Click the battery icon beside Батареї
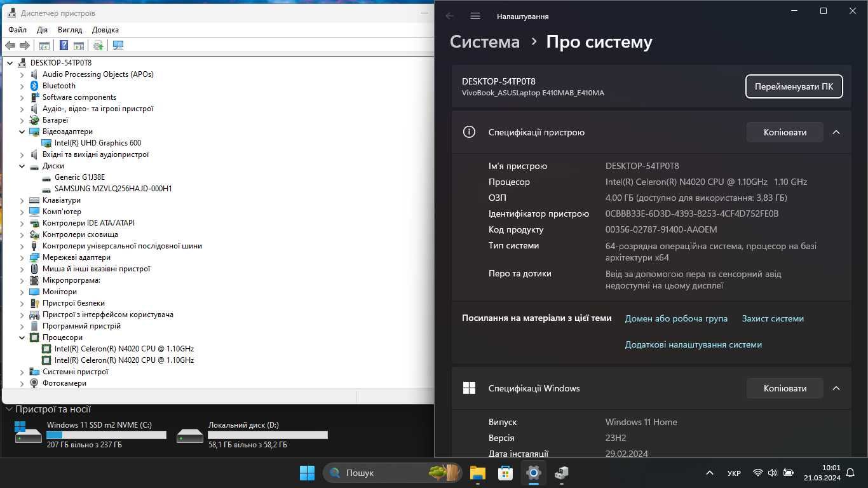Viewport: 868px width, 488px height. pos(34,120)
